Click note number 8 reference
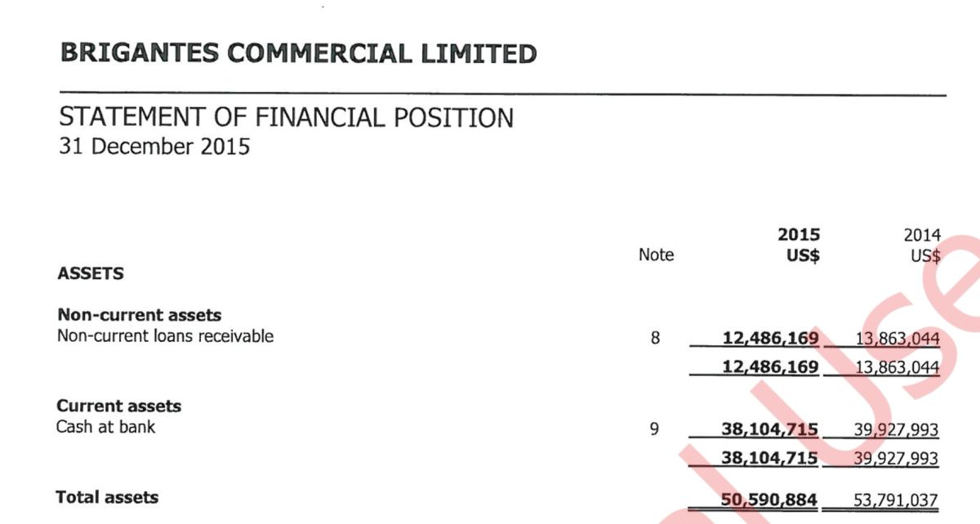Image resolution: width=980 pixels, height=524 pixels. (655, 337)
